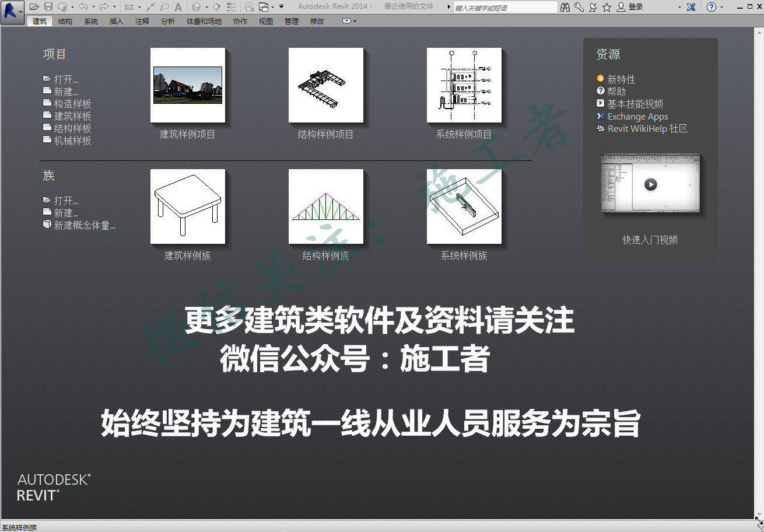764x532 pixels.
Task: Open the Exchange Apps resource link
Action: click(632, 117)
